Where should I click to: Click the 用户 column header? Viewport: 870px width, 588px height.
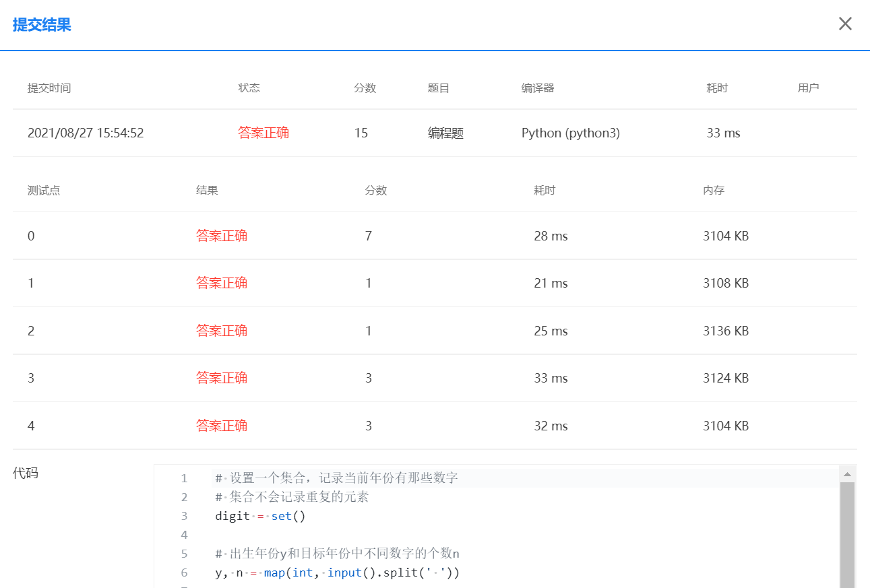(809, 88)
